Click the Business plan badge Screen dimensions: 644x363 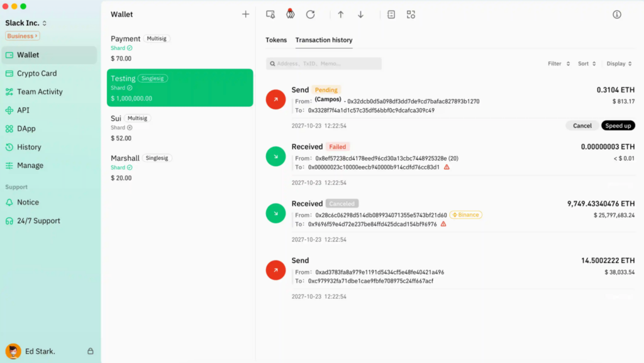pyautogui.click(x=23, y=36)
